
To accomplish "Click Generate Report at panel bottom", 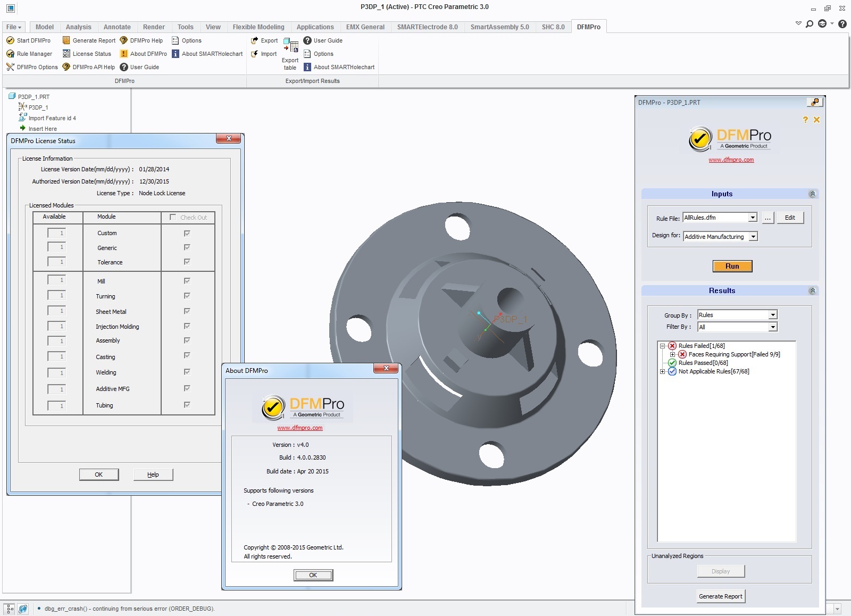I will (721, 596).
